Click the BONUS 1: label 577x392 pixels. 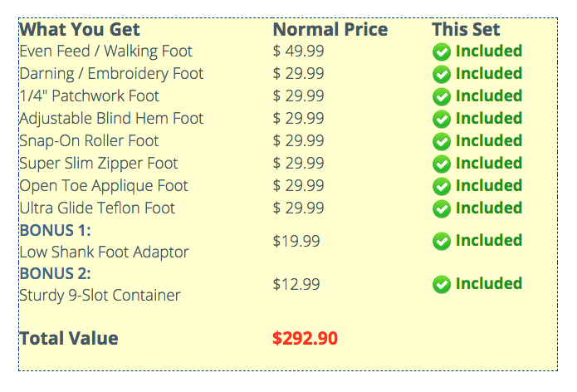click(x=55, y=229)
